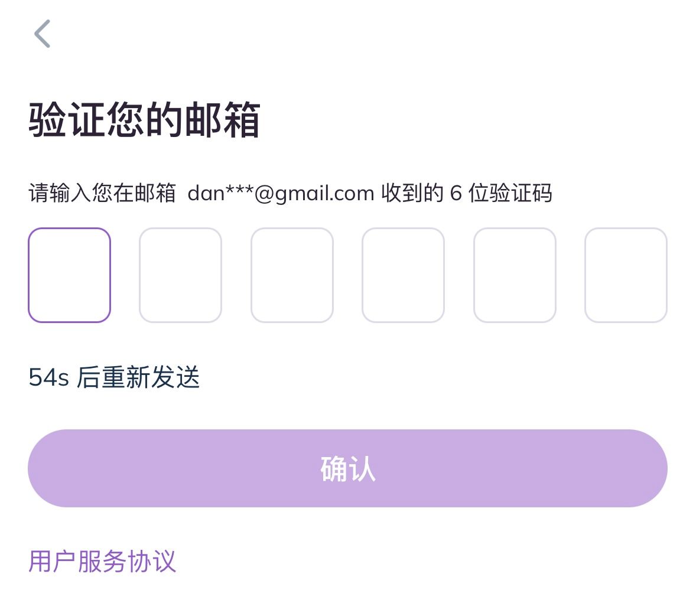Select the fifth verification code box
This screenshot has height=616, width=696.
(x=515, y=275)
